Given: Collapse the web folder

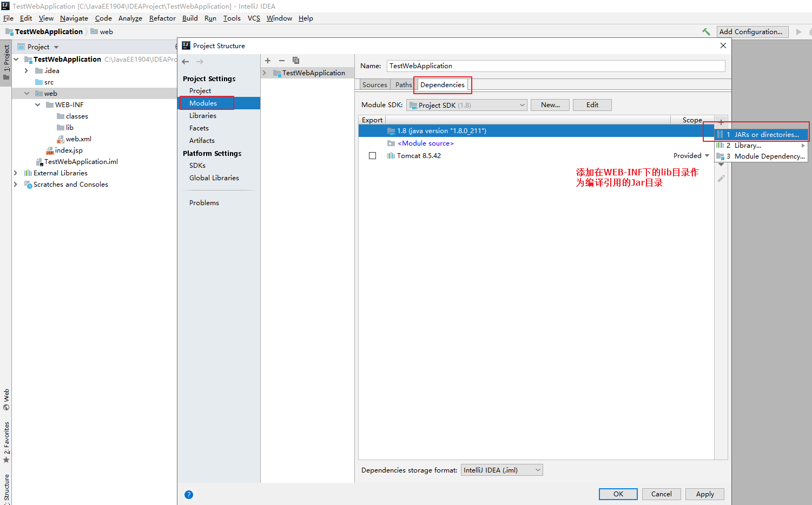Looking at the screenshot, I should coord(27,94).
